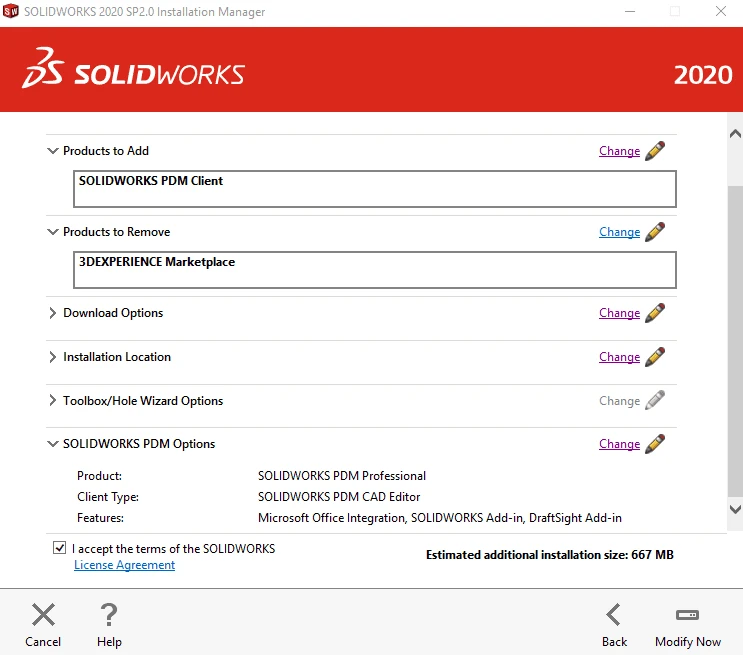The width and height of the screenshot is (743, 655).
Task: Collapse the Products to Remove section
Action: (x=52, y=232)
